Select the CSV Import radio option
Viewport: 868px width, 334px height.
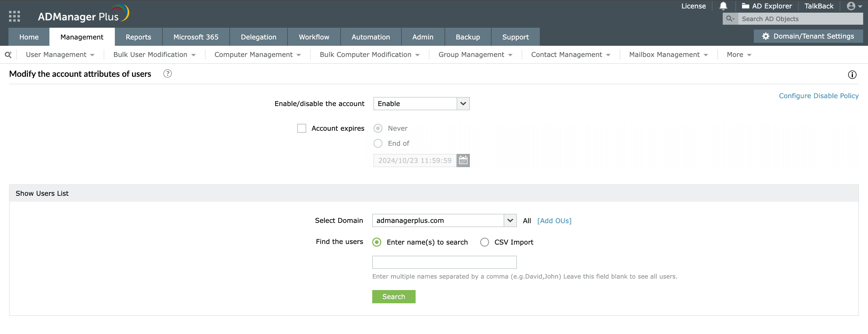[x=484, y=242]
